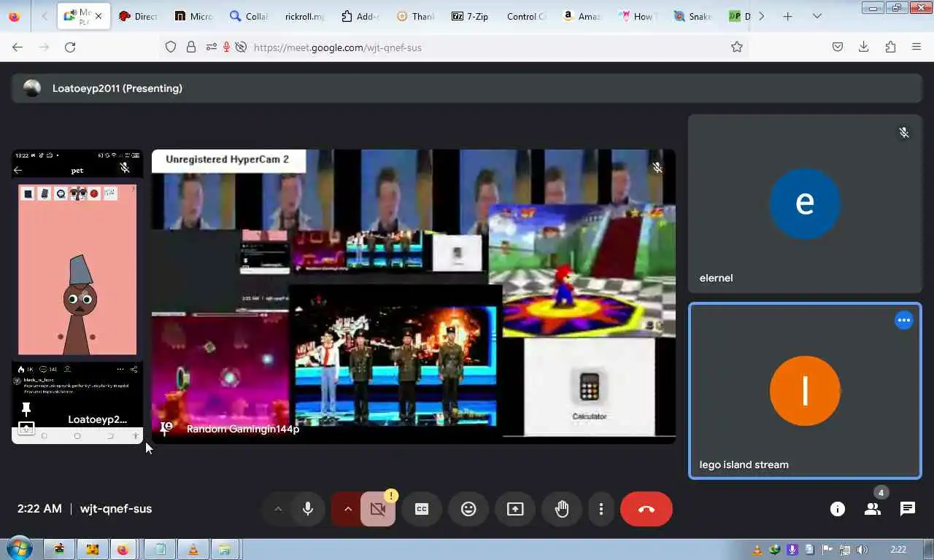Click the Loatoeyp2011 phone presentation tile

pos(77,296)
